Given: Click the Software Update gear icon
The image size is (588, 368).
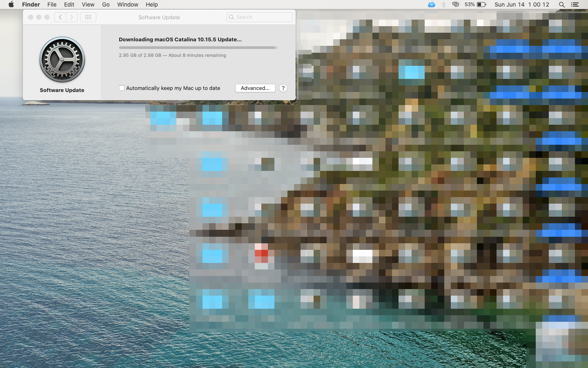Looking at the screenshot, I should (62, 60).
